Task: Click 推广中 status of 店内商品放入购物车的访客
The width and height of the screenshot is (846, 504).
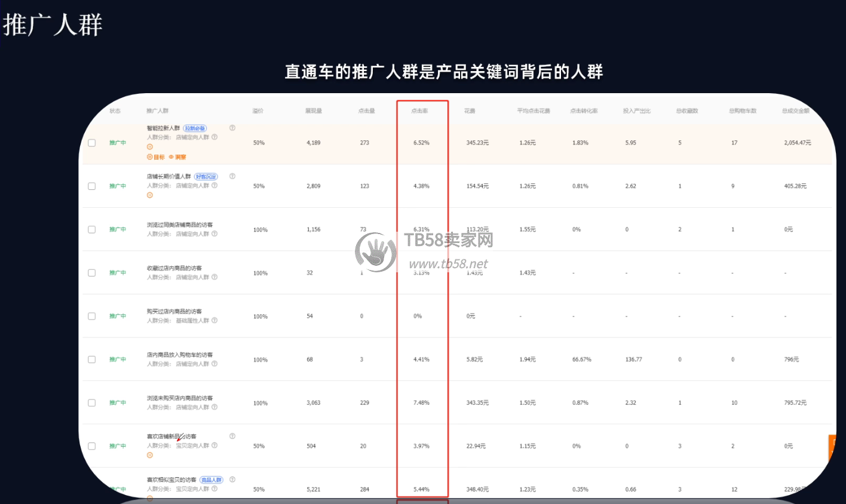Action: [x=118, y=359]
